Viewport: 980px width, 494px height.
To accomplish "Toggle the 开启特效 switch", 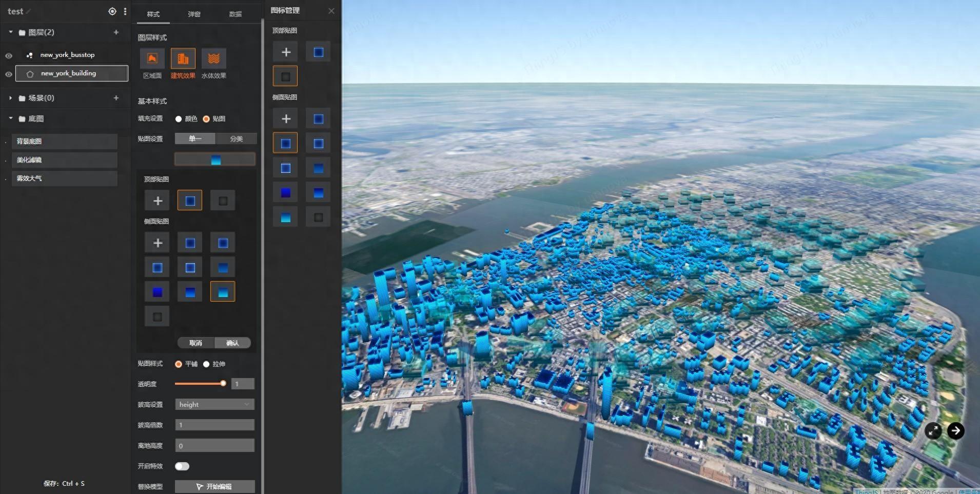I will coord(182,466).
